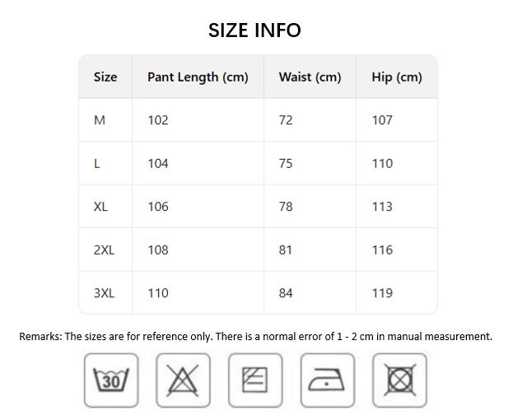Click the waist value 78
The image size is (513, 420).
click(286, 207)
